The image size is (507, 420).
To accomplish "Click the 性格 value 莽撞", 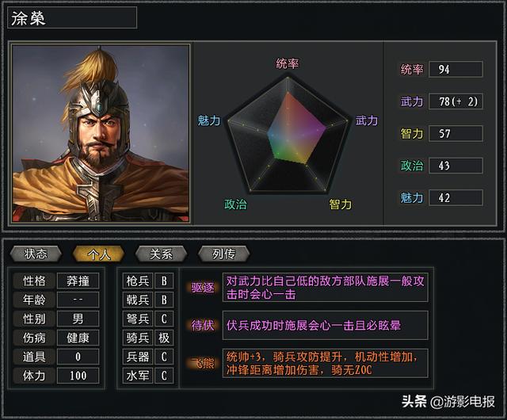I will point(78,281).
